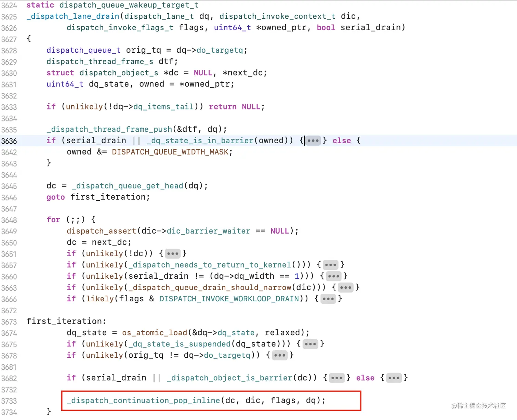Image resolution: width=517 pixels, height=420 pixels.
Task: Click dispatch_invoke_flags_t parameter type
Action: coord(120,28)
